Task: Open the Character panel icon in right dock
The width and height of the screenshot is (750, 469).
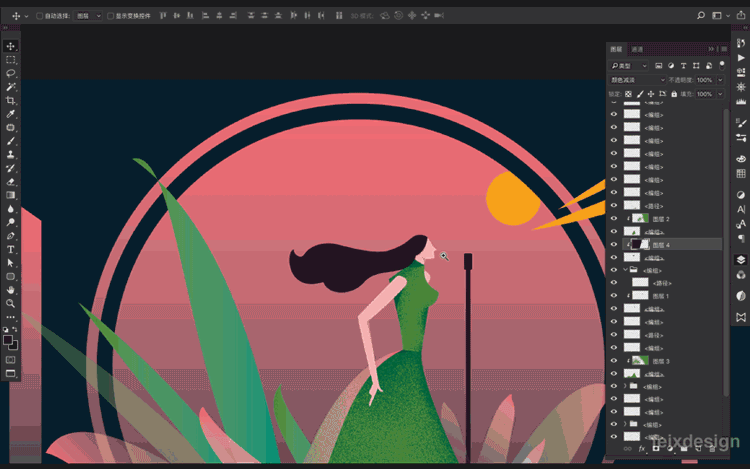Action: pyautogui.click(x=741, y=209)
